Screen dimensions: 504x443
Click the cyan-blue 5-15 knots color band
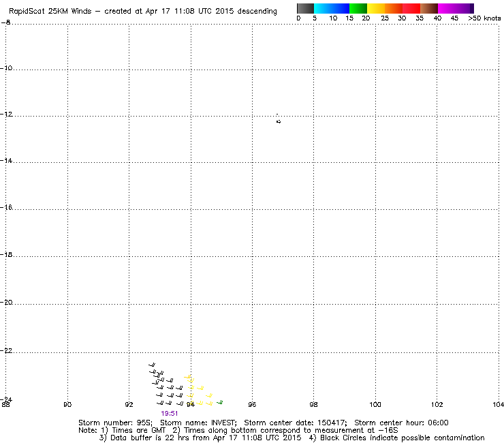[332, 8]
